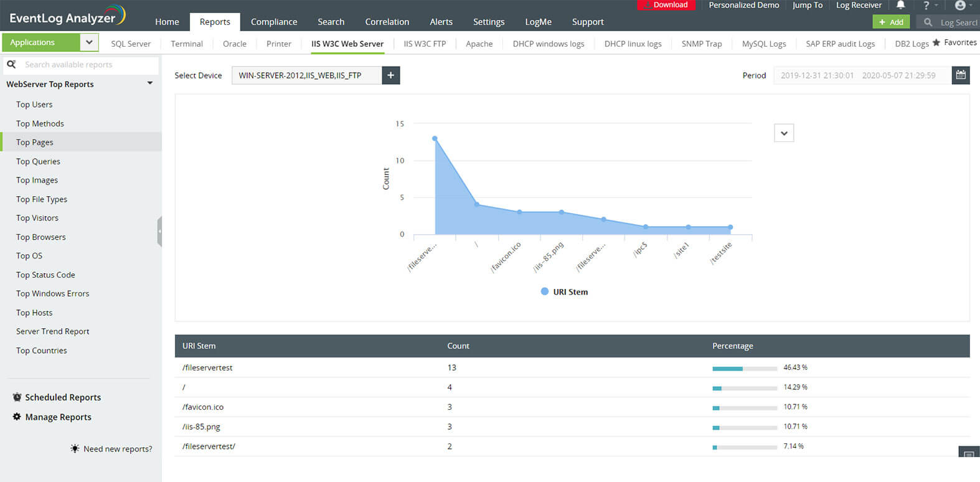The height and width of the screenshot is (482, 980).
Task: Select the Apache report tab
Action: pyautogui.click(x=479, y=44)
